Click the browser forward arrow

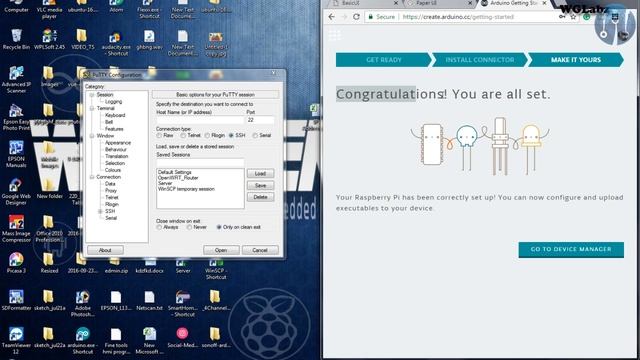[344, 17]
